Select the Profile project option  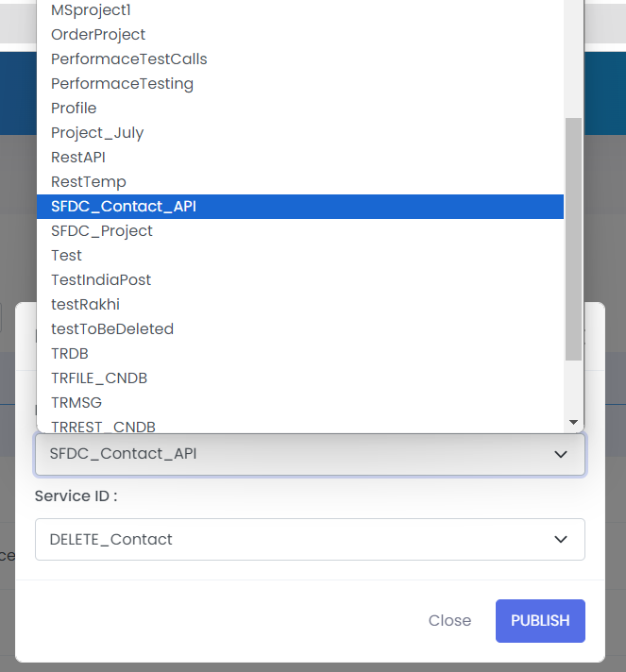pyautogui.click(x=300, y=108)
